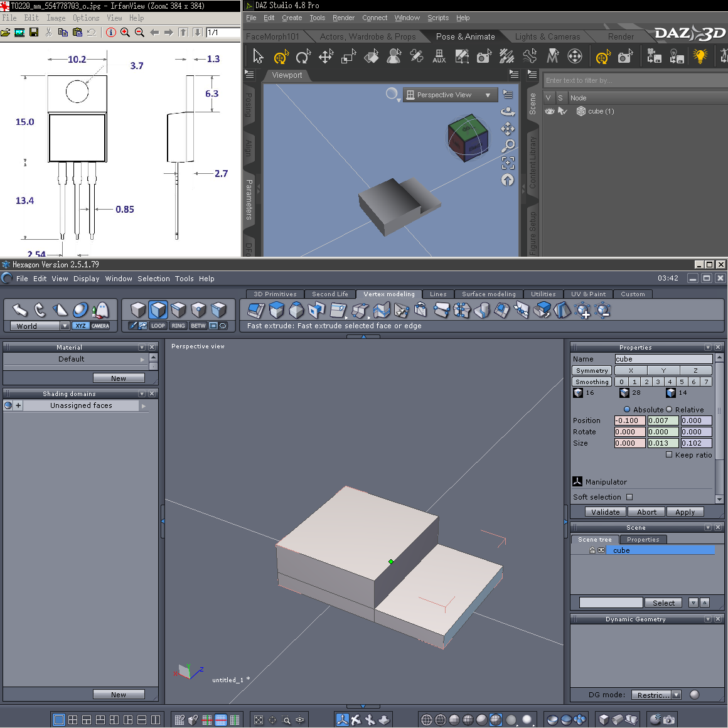728x728 pixels.
Task: Click the Select button in Hexagon Scene panel
Action: [x=663, y=602]
